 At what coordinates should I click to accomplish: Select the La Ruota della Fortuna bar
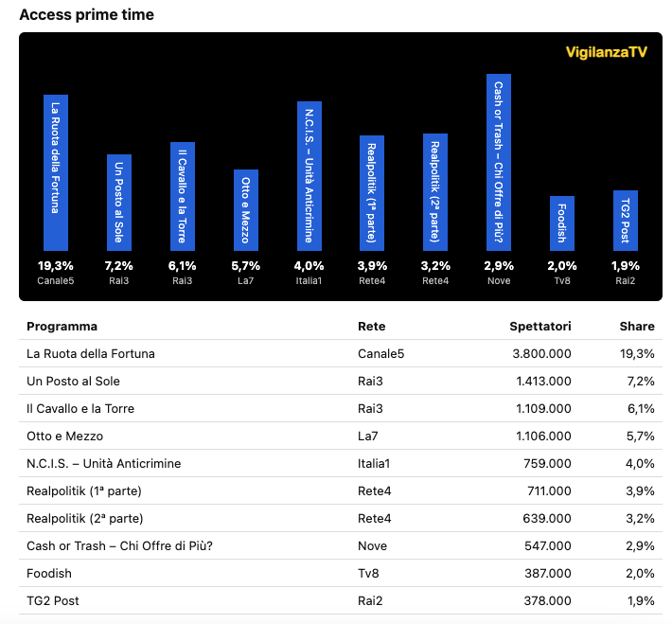click(56, 172)
